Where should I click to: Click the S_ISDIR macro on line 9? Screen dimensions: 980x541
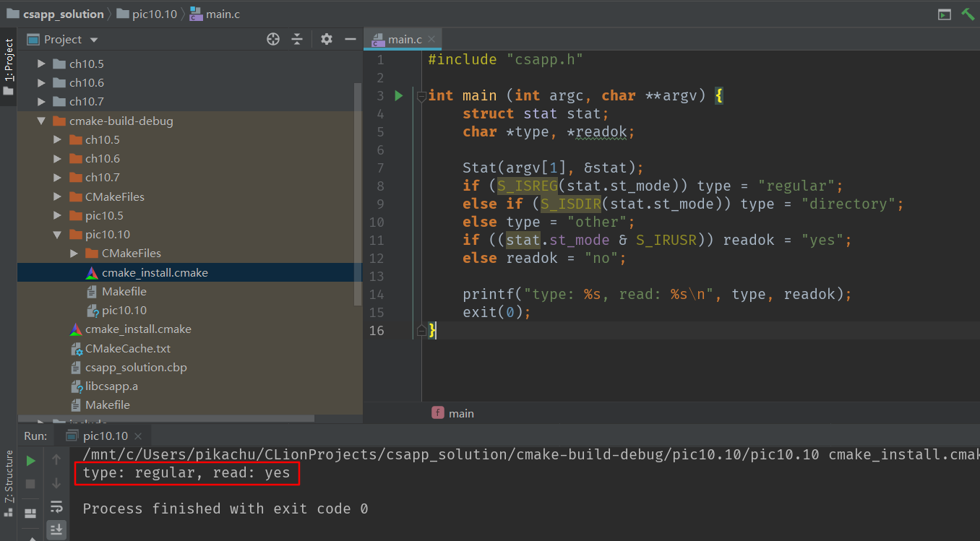570,204
